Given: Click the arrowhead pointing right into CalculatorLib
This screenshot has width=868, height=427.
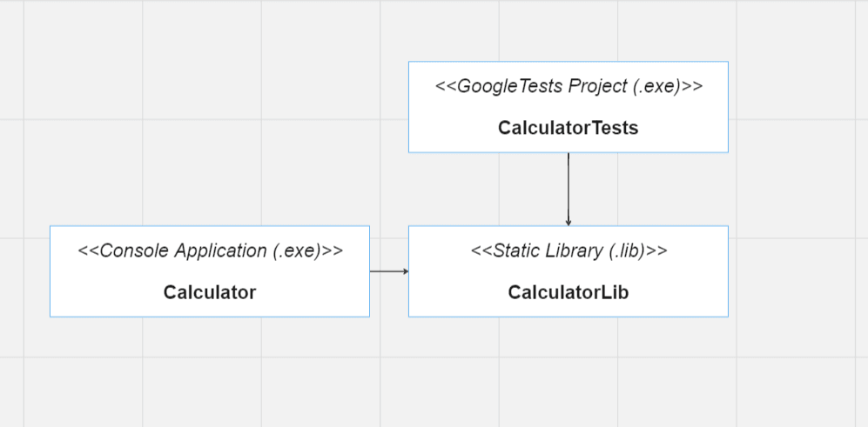Looking at the screenshot, I should 405,271.
